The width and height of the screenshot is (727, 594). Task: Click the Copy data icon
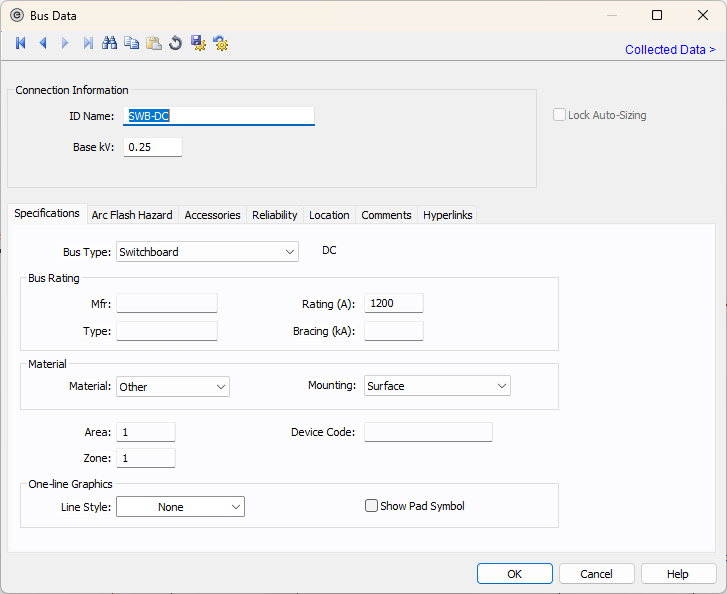[x=132, y=43]
